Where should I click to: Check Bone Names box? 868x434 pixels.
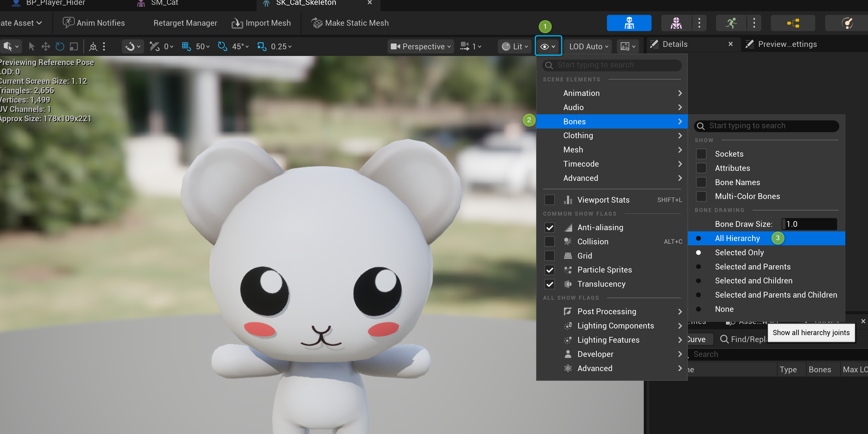pos(701,182)
